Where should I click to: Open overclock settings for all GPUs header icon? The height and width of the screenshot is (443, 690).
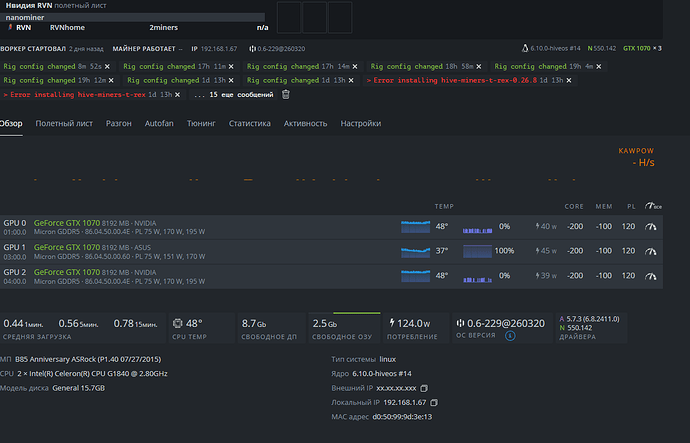tap(653, 206)
